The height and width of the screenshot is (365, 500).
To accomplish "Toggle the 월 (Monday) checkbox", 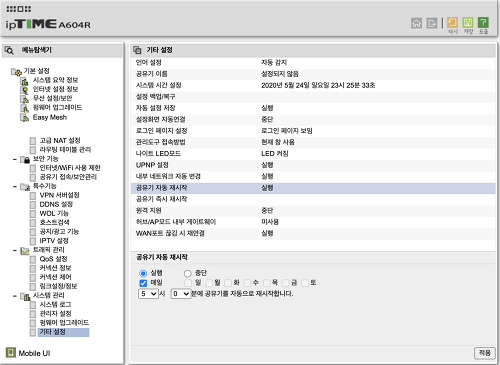I will tap(209, 283).
